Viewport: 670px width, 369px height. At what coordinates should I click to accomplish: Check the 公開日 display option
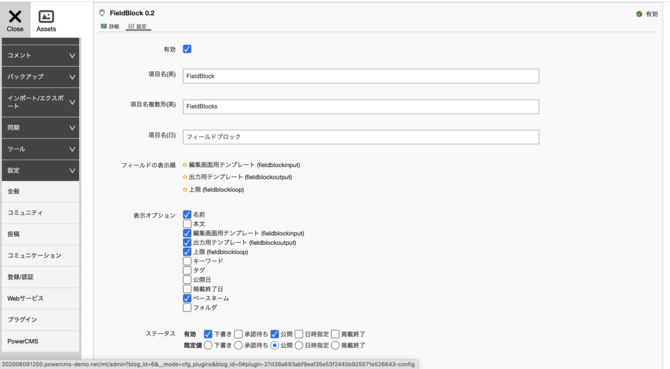point(187,280)
